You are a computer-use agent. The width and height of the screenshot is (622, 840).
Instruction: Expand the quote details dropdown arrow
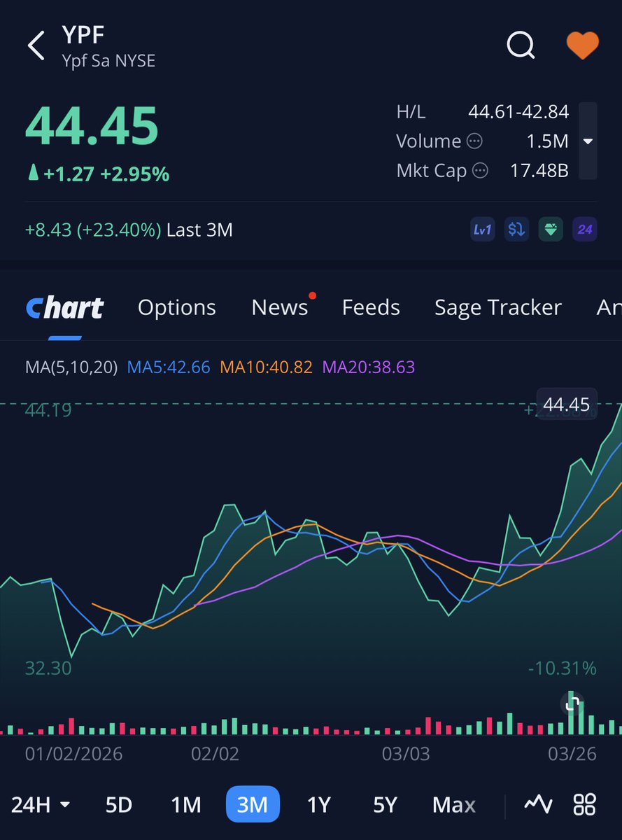tap(588, 141)
